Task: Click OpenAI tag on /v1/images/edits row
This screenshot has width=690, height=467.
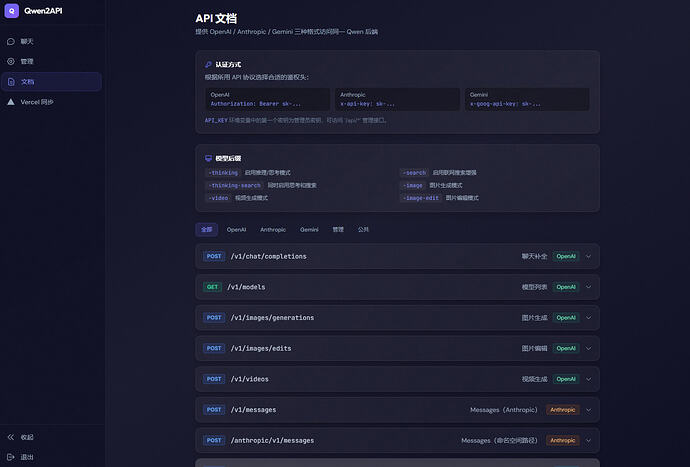Action: click(x=566, y=349)
